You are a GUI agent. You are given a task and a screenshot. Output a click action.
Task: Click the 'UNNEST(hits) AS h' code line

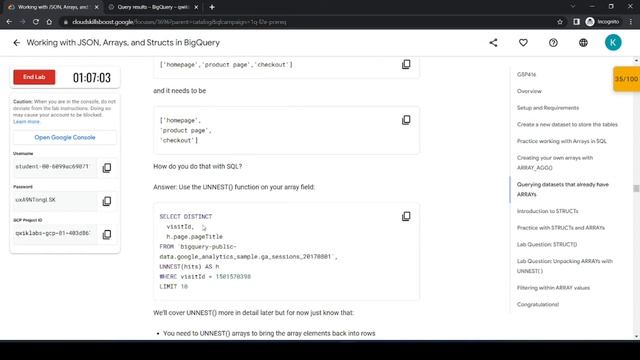[189, 267]
